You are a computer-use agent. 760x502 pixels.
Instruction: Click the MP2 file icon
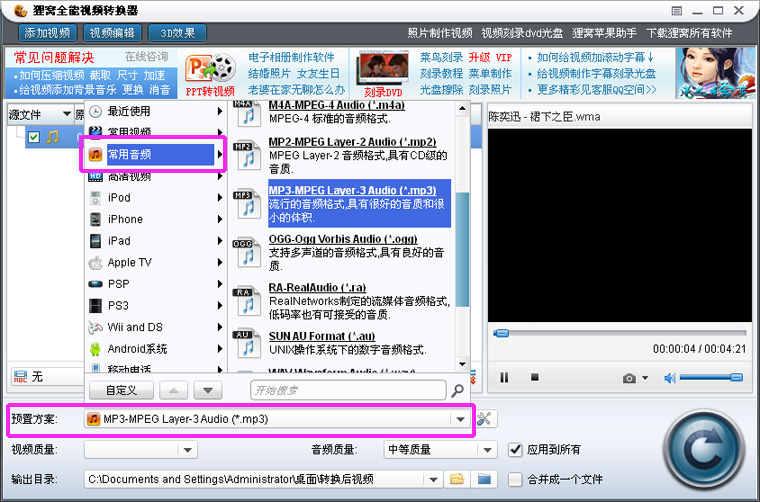click(x=246, y=154)
